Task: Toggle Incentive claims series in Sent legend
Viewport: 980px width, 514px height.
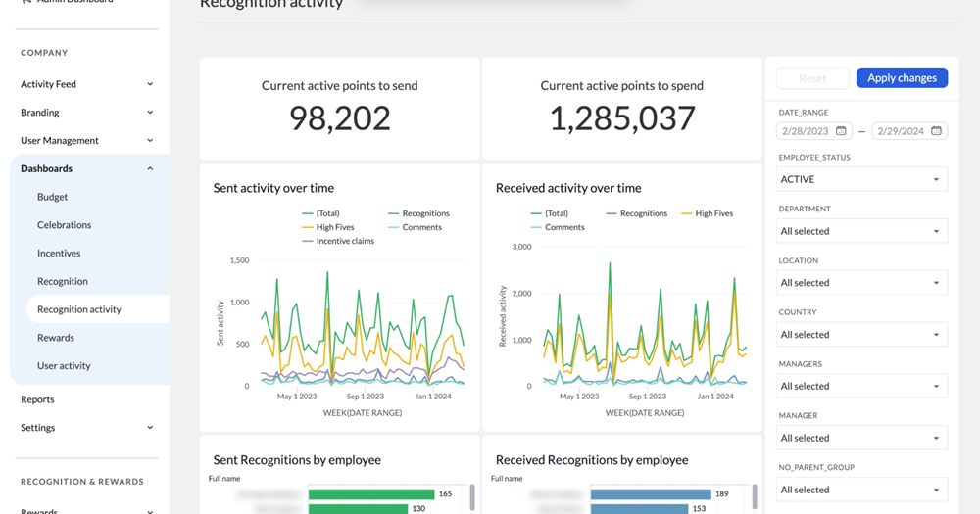Action: 338,241
